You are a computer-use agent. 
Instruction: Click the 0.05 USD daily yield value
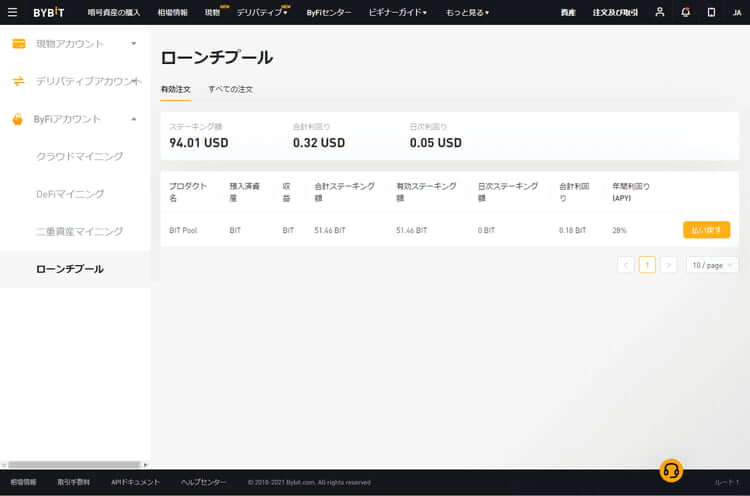pyautogui.click(x=436, y=143)
